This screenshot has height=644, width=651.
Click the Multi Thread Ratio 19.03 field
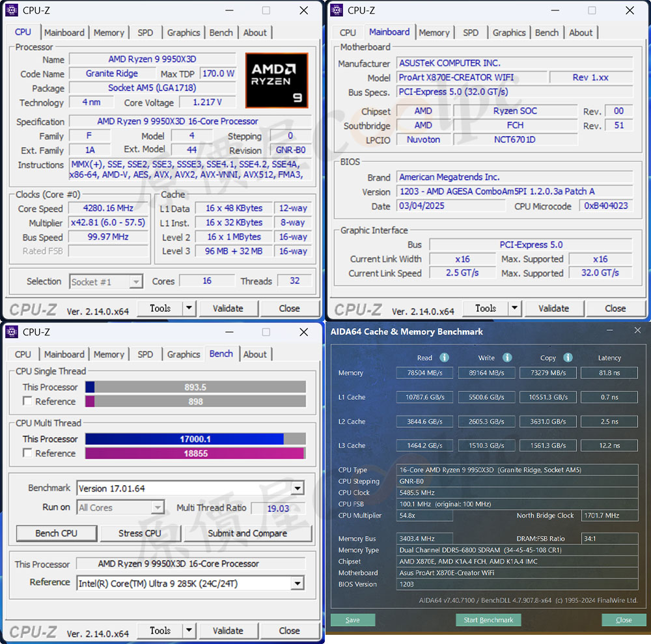click(278, 508)
